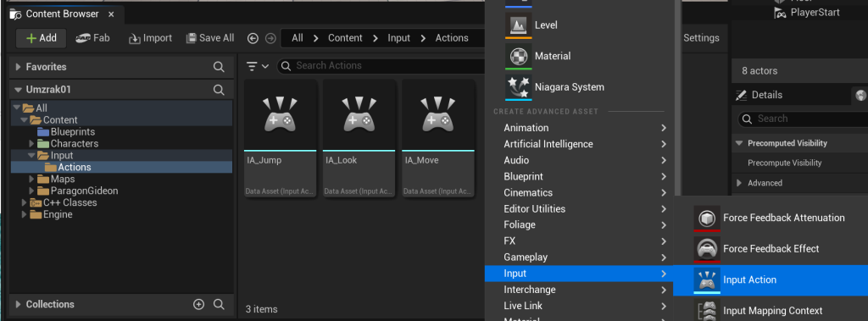The width and height of the screenshot is (868, 321).
Task: Open the Settings button
Action: coord(701,38)
